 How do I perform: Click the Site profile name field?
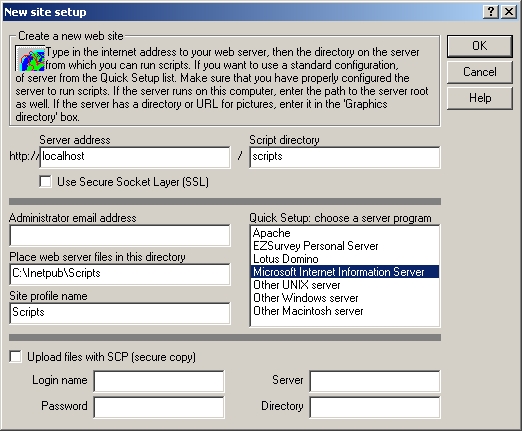pos(120,313)
